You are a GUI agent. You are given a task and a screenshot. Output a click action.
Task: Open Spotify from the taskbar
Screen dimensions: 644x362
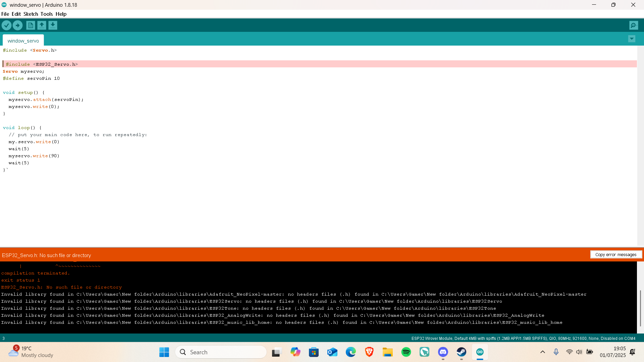click(406, 352)
